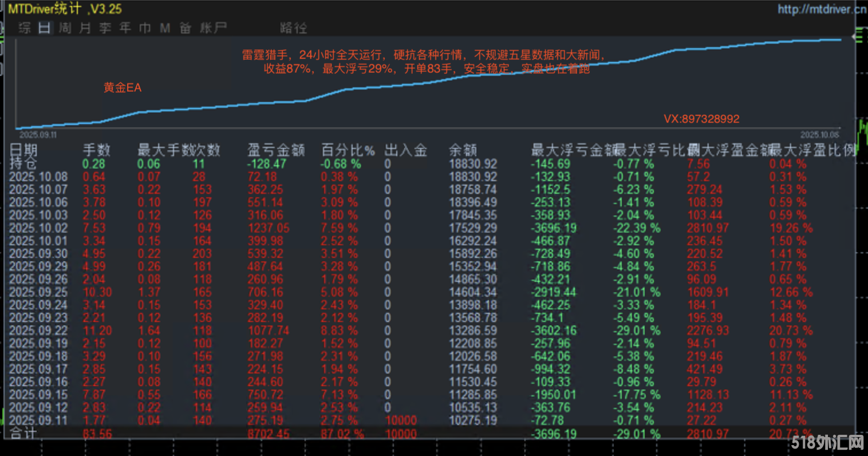The image size is (868, 456).
Task: Click the 盈亏金额 column header
Action: pos(276,151)
